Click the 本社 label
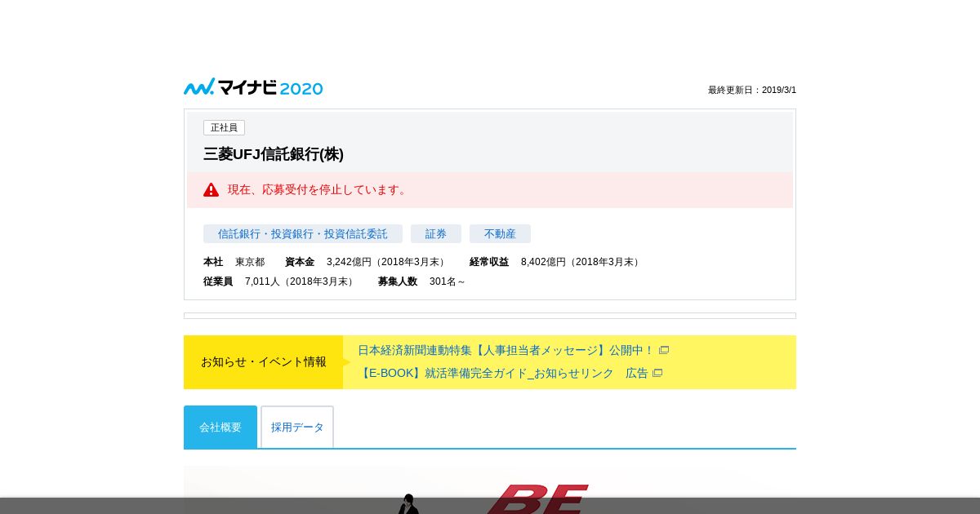The image size is (980, 514). [213, 262]
